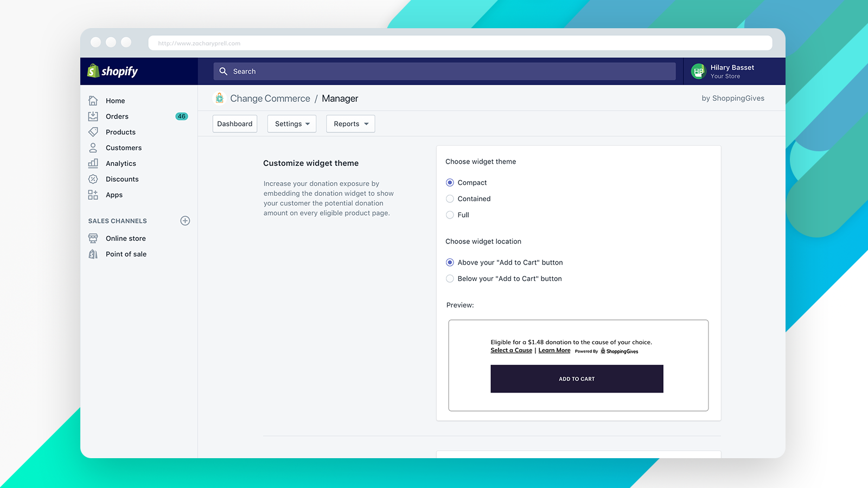Open Discounts menu item

pyautogui.click(x=122, y=179)
